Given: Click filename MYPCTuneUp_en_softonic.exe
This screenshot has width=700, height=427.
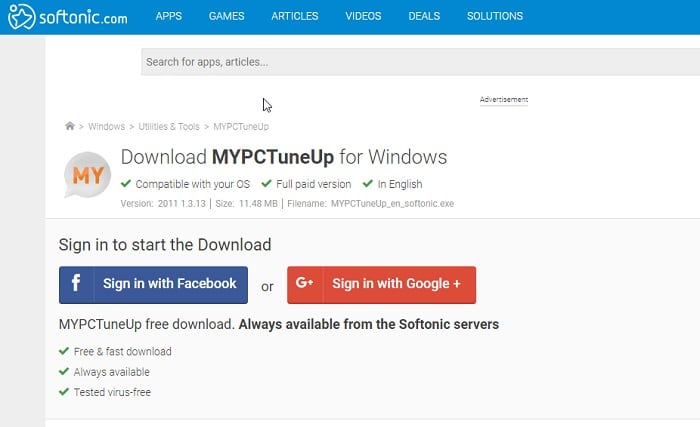Looking at the screenshot, I should click(392, 204).
